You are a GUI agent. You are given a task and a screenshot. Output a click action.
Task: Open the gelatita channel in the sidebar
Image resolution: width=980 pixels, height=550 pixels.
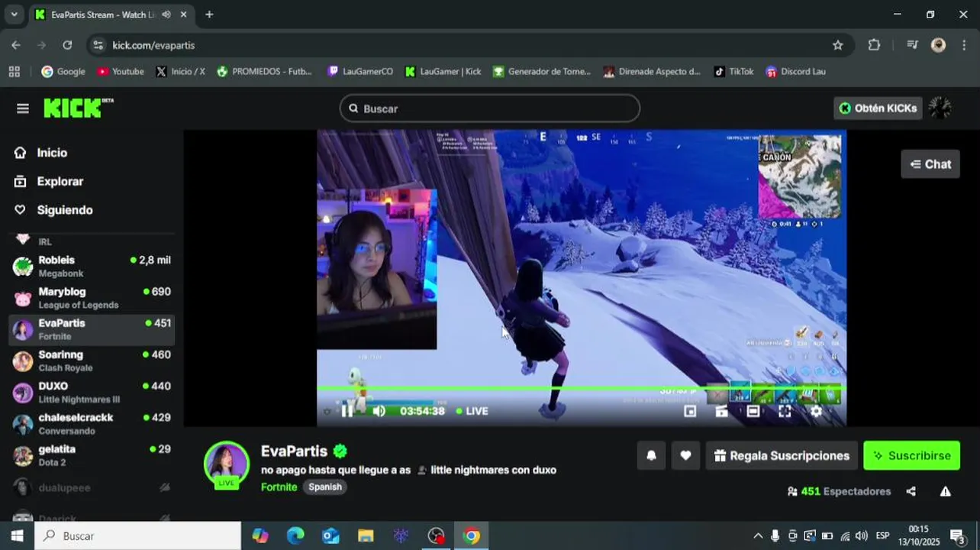click(92, 455)
